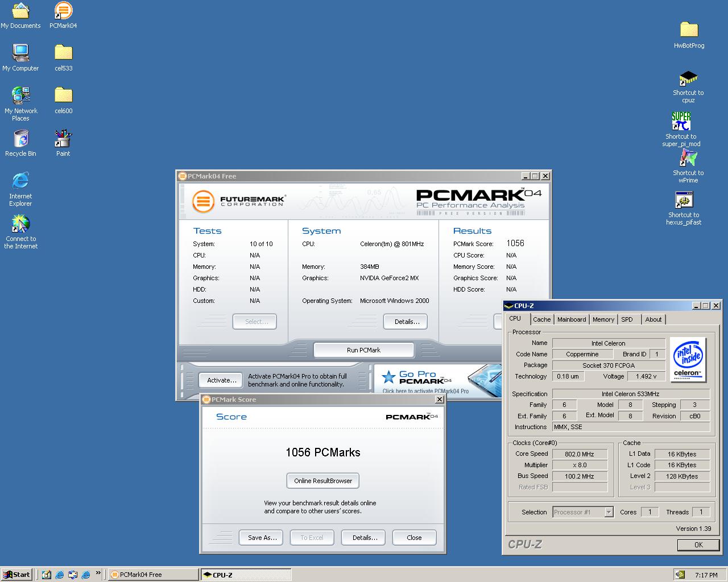The width and height of the screenshot is (728, 582).
Task: Click To Excel button in score dialog
Action: 312,538
